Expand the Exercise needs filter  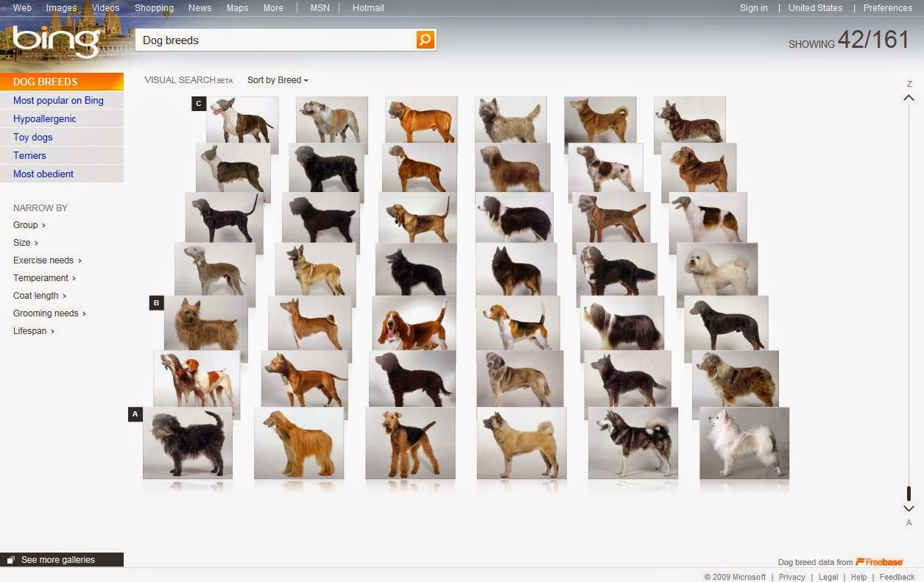click(47, 260)
